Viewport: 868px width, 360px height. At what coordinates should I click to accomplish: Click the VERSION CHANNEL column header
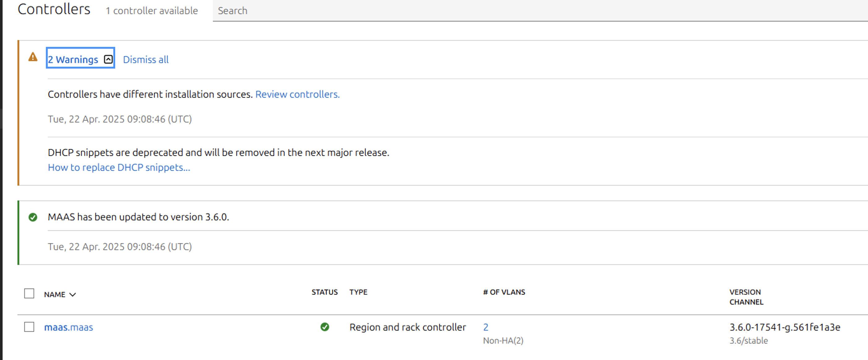(x=746, y=297)
